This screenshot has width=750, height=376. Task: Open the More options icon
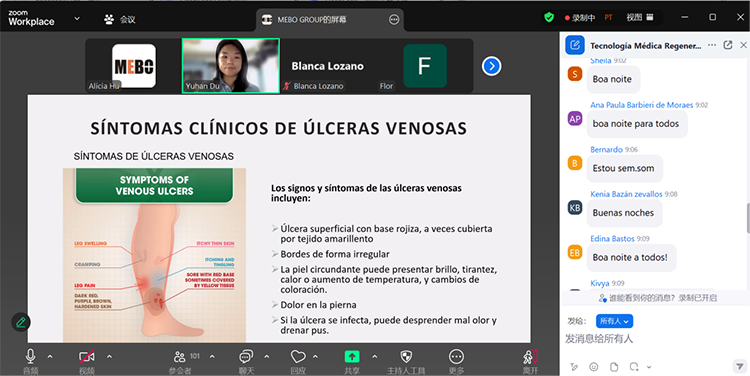pos(456,356)
